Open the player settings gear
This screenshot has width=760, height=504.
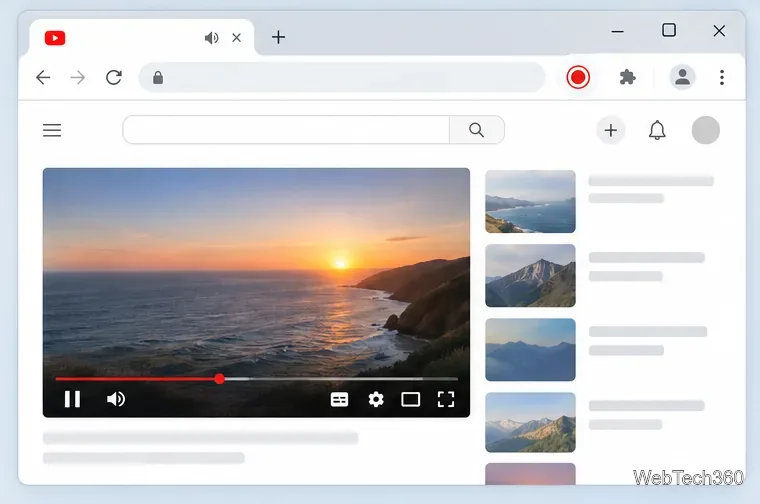pos(376,399)
